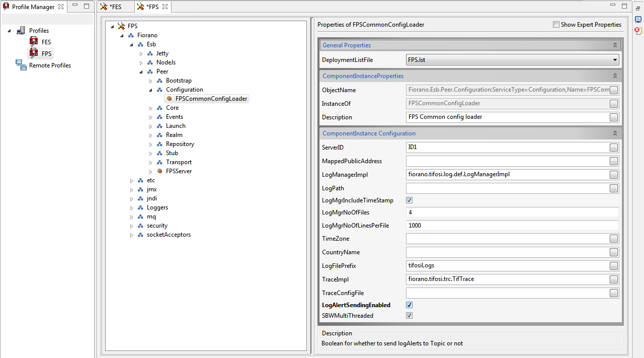The height and width of the screenshot is (358, 644).
Task: Close the *FPS editor tab
Action: click(x=165, y=7)
